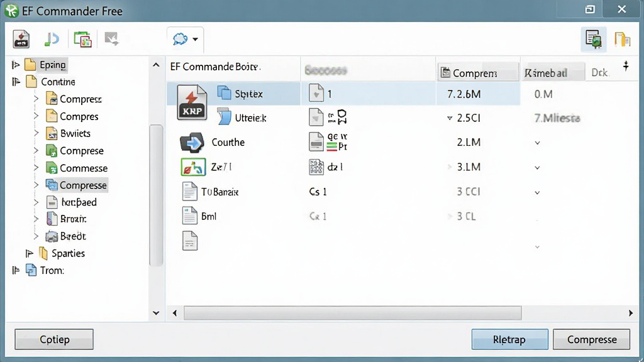Click the Comprem column header
The width and height of the screenshot is (644, 362).
pyautogui.click(x=478, y=73)
